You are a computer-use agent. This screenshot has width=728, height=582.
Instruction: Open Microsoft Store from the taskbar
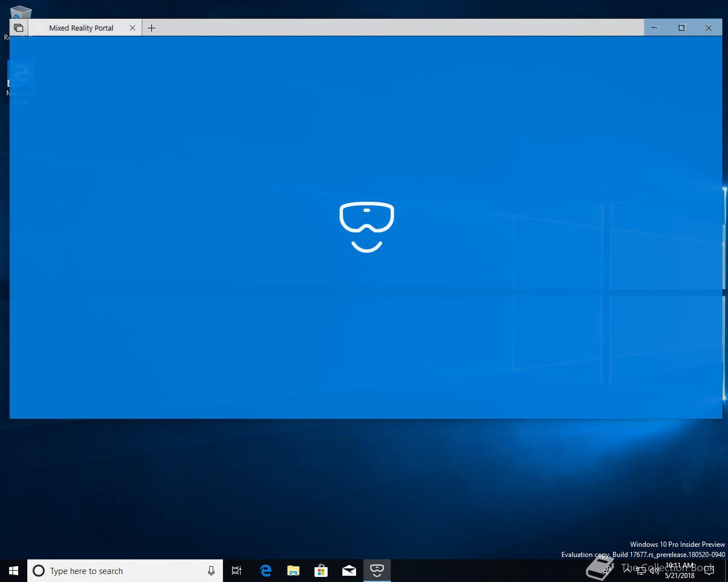coord(321,571)
